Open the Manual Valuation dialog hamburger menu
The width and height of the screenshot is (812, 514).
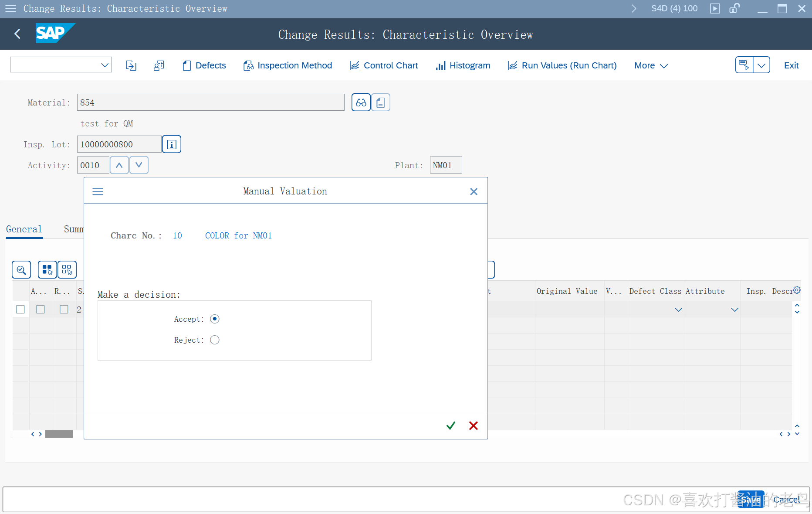[98, 191]
